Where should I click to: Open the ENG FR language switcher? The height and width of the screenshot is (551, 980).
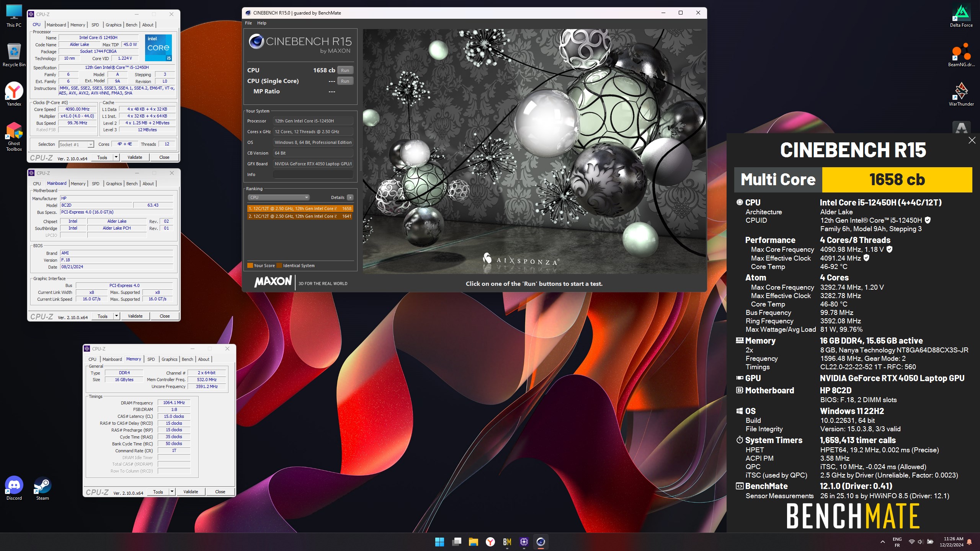[x=897, y=542]
